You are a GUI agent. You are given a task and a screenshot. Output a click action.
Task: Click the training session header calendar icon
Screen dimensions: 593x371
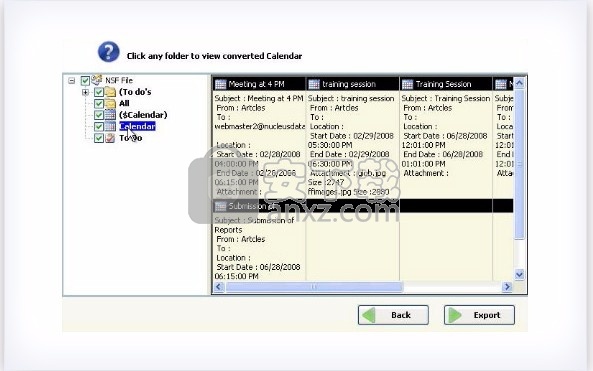(x=314, y=84)
